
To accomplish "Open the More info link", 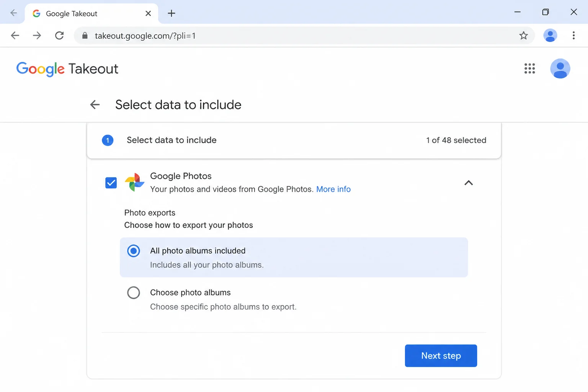I will click(x=333, y=189).
